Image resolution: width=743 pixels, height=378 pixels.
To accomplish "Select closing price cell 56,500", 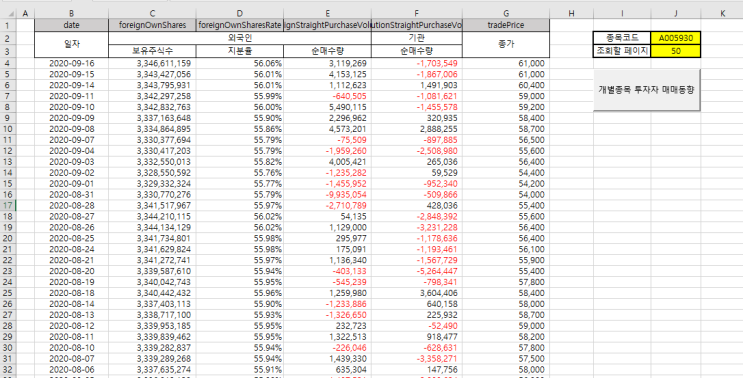I will pos(506,140).
